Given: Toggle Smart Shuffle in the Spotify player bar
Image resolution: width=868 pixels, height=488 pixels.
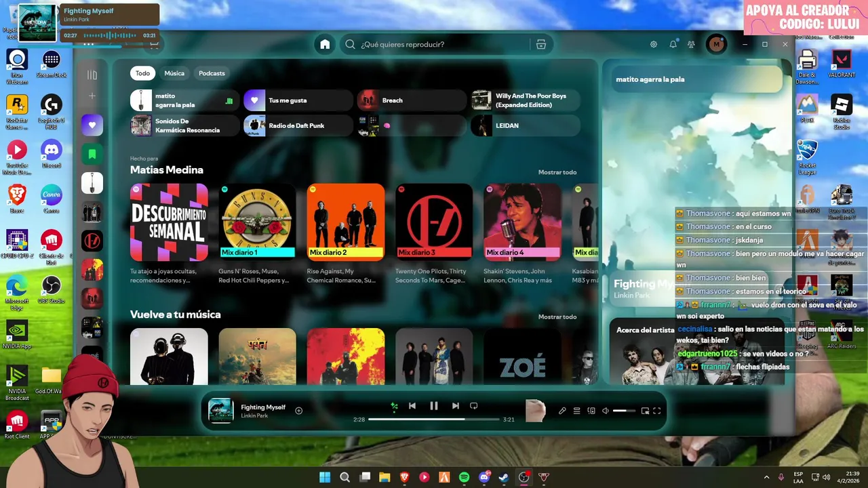Looking at the screenshot, I should (x=394, y=406).
